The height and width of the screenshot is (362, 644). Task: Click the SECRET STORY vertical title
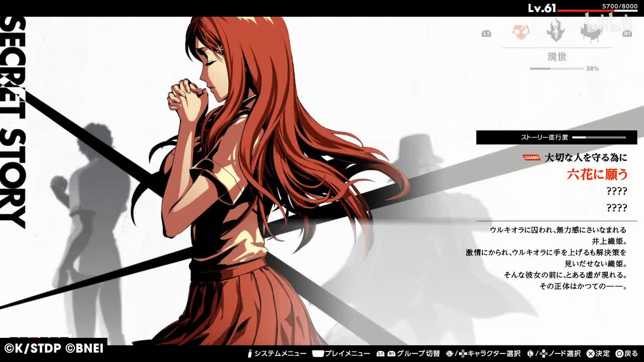pyautogui.click(x=13, y=122)
